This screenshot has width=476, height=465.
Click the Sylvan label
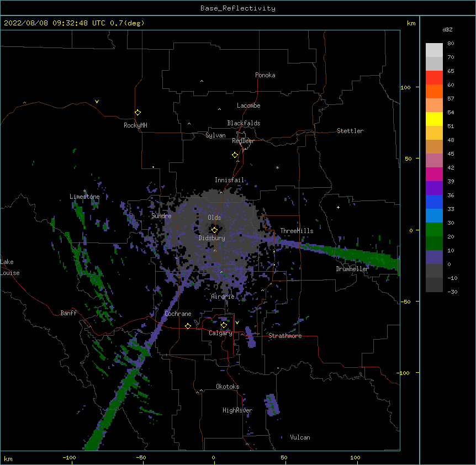(x=215, y=135)
